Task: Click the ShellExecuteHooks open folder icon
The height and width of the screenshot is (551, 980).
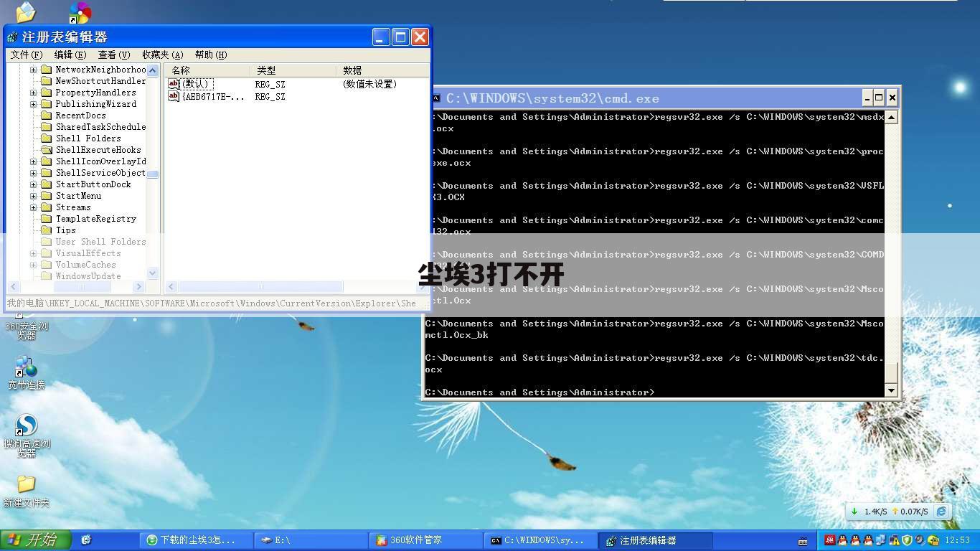Action: 47,150
